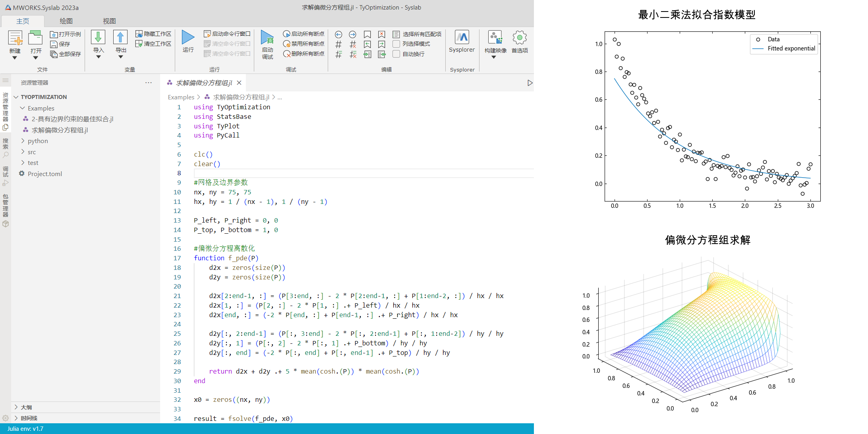Click navigate back arrow in 编辑 group
The image size is (868, 434).
[338, 35]
